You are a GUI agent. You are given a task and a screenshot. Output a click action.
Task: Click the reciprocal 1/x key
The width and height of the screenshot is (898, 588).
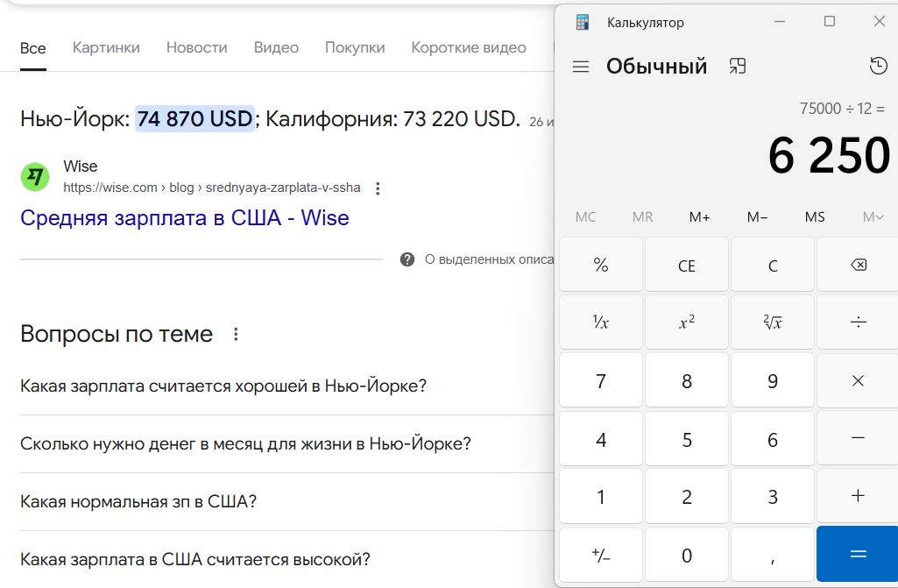[601, 322]
